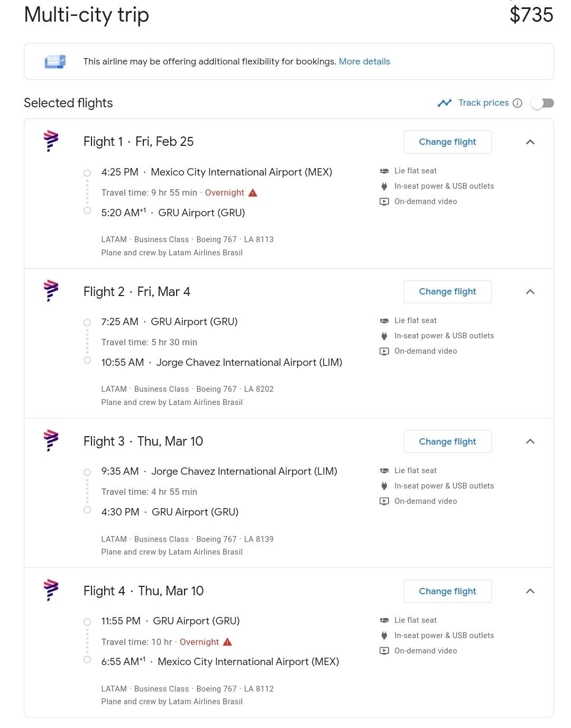Click the Overnight warning icon on Flight 1

253,193
